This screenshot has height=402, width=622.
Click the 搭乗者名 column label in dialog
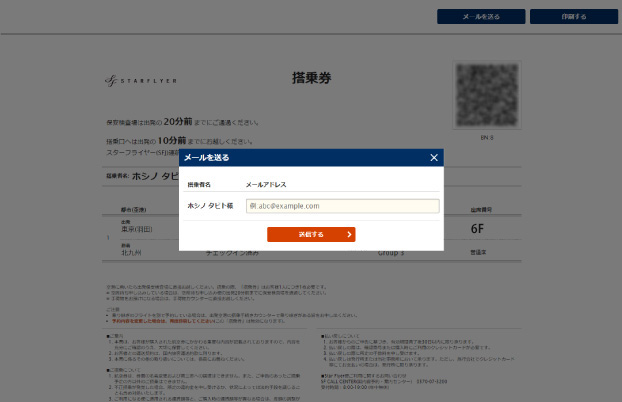(199, 185)
